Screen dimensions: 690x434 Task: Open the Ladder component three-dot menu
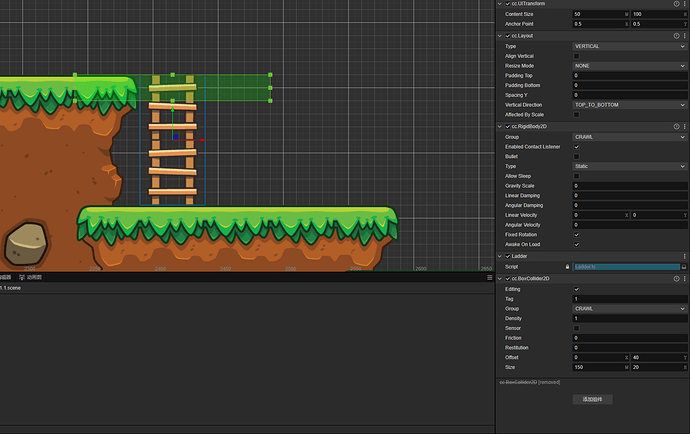(x=683, y=256)
